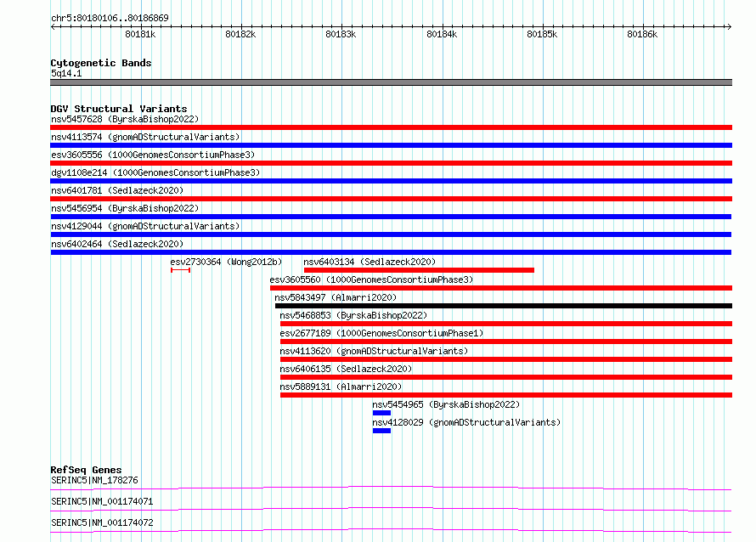
Task: Click the 80183k ruler mark
Action: pyautogui.click(x=341, y=34)
